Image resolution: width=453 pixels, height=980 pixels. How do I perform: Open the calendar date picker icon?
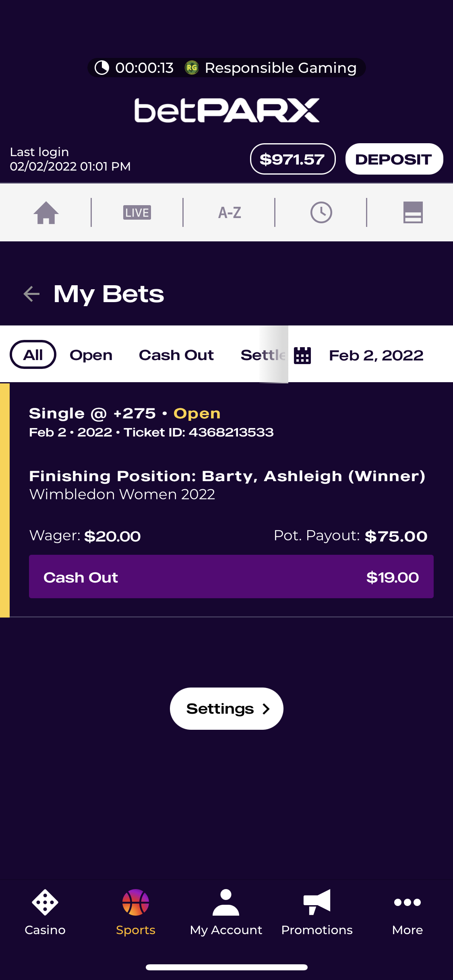tap(302, 355)
